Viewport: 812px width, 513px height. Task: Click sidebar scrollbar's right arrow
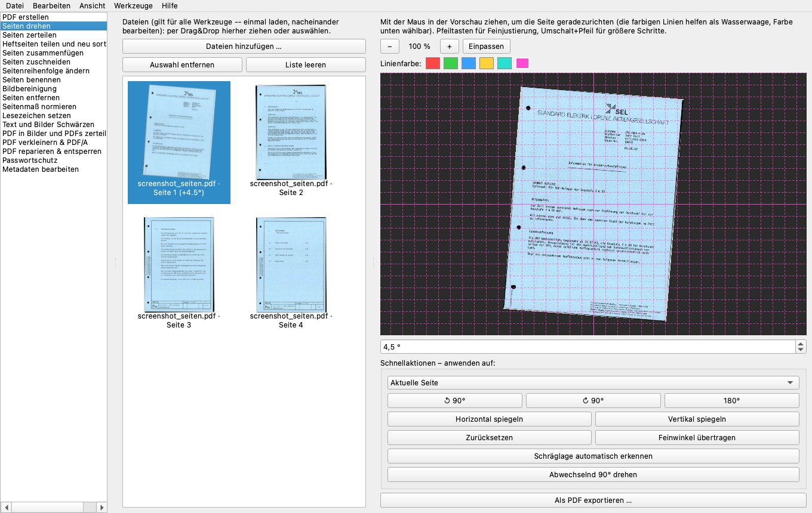coord(102,508)
